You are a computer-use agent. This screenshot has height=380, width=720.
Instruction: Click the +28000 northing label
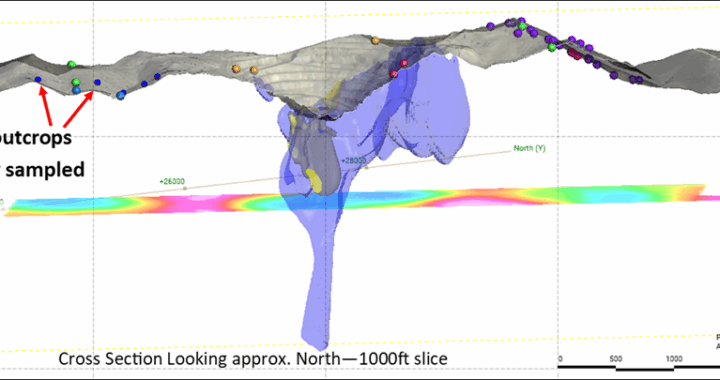click(x=354, y=161)
